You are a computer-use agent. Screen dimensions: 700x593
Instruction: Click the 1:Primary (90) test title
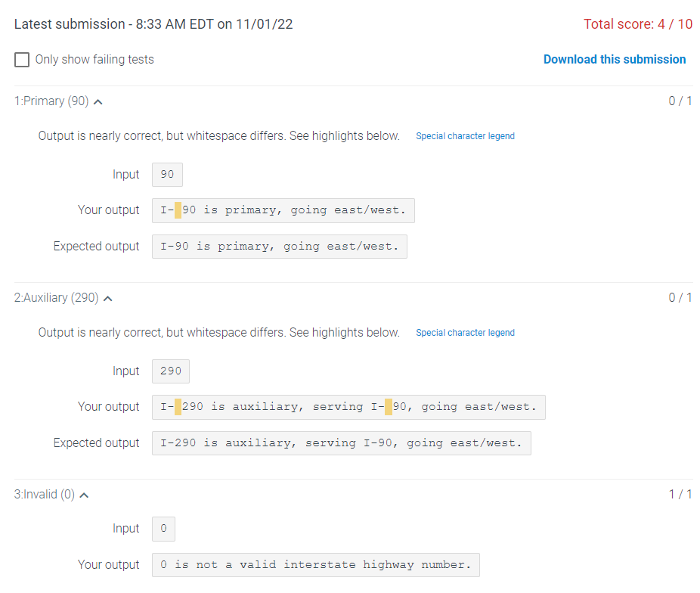tap(51, 101)
